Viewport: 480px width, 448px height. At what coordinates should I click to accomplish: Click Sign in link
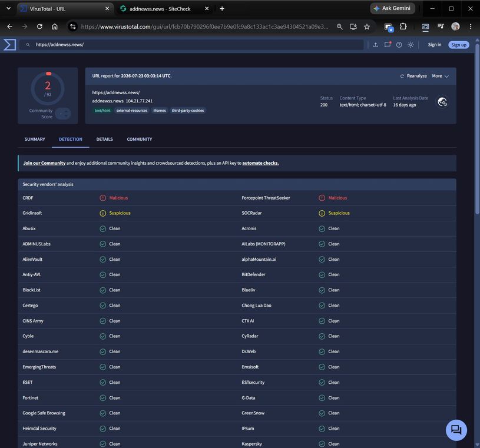[x=435, y=45]
